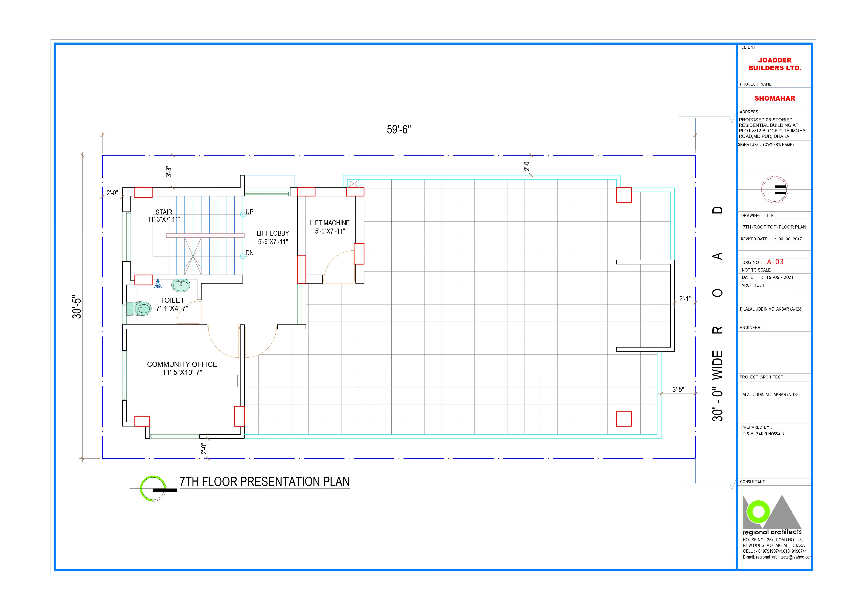Click the 5'-0"X7'-11" lift machine size text
Viewport: 868px width, 614px height.
pos(330,231)
